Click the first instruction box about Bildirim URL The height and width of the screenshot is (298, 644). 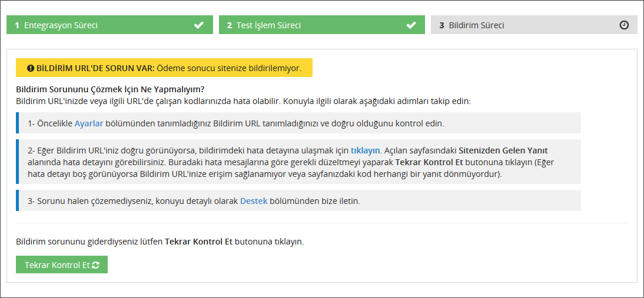[x=298, y=123]
